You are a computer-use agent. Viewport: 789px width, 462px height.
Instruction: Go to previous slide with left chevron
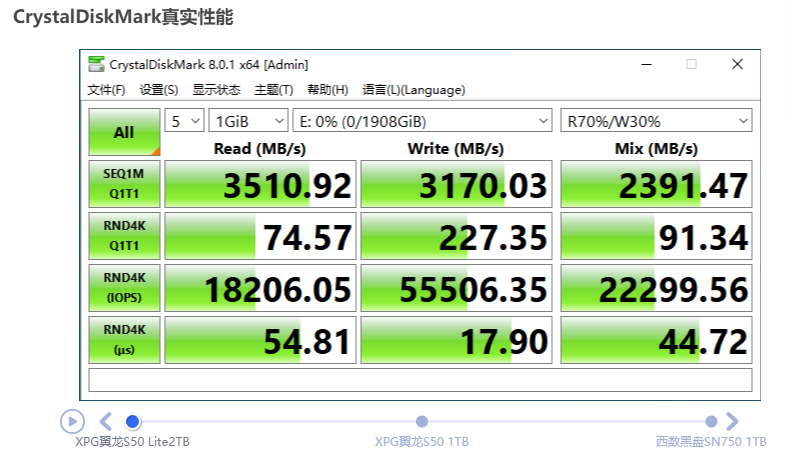point(106,421)
